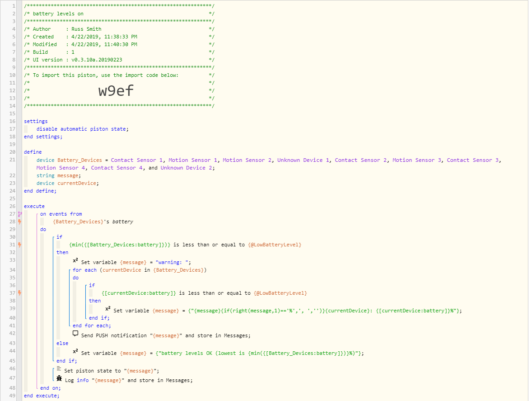This screenshot has width=532, height=401.
Task: Select the "warning: " string value on line 33
Action: pyautogui.click(x=172, y=263)
